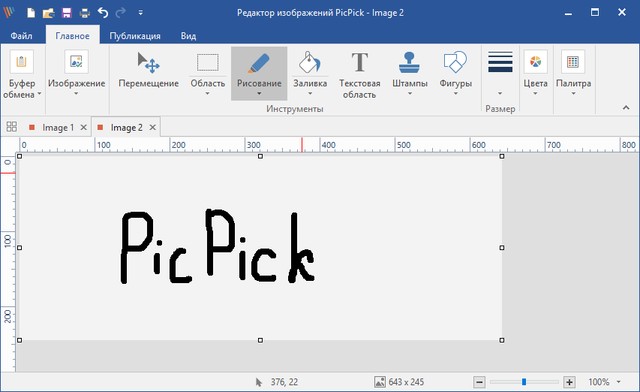Click the zoom in plus button
Image resolution: width=640 pixels, height=392 pixels.
coord(569,382)
